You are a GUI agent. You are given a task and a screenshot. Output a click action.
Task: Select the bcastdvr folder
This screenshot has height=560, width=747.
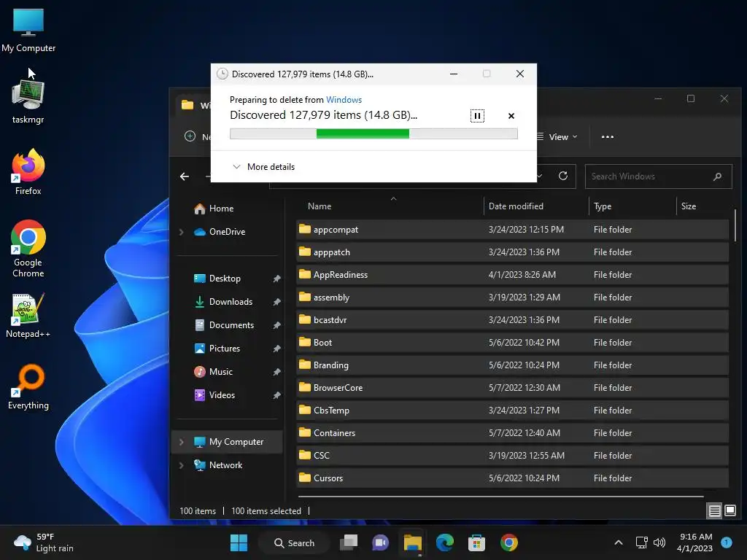(512, 320)
